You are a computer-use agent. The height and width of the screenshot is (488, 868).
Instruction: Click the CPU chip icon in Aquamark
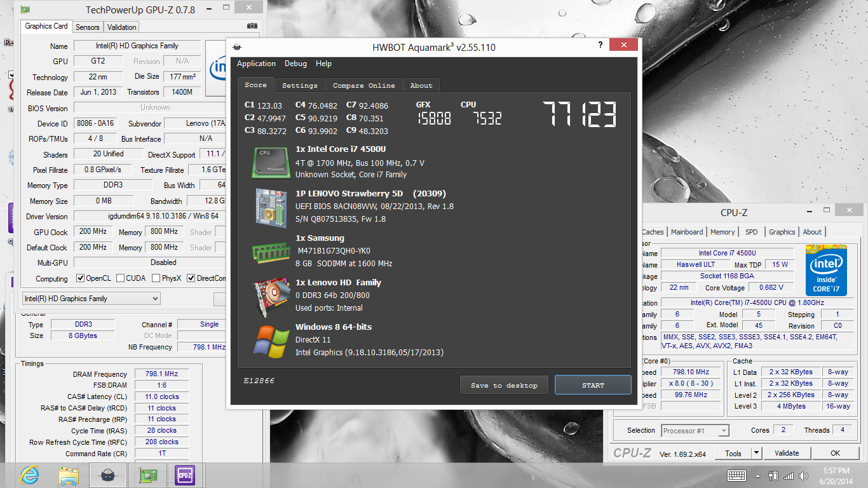[x=271, y=162]
